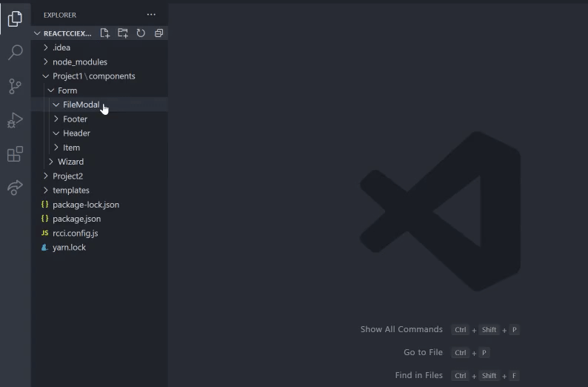
Task: Collapse all folders in Explorer
Action: pos(158,33)
